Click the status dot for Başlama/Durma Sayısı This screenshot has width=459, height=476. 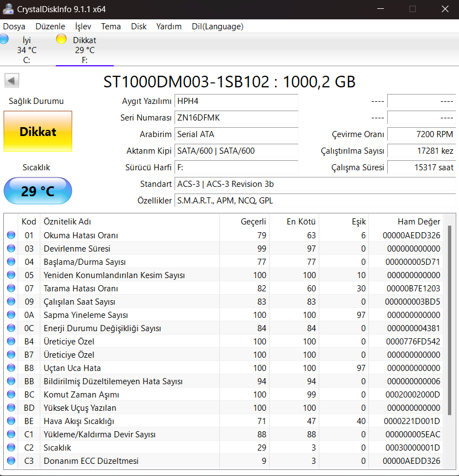point(11,261)
